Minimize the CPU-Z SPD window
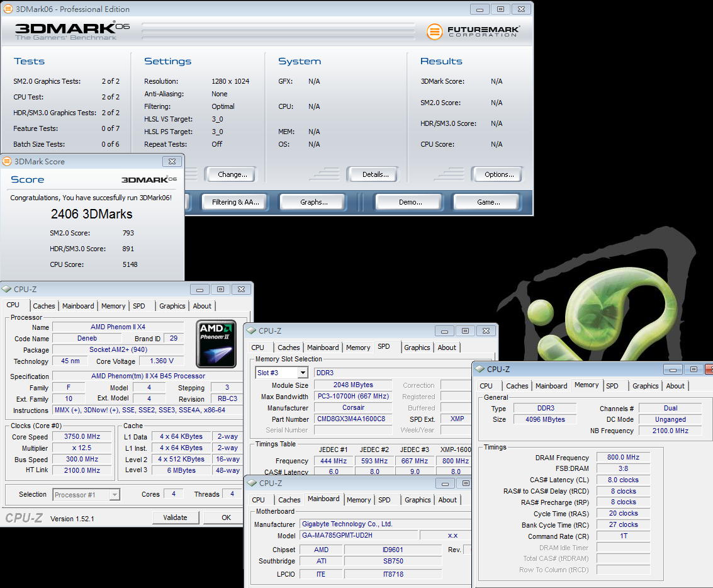 click(444, 331)
